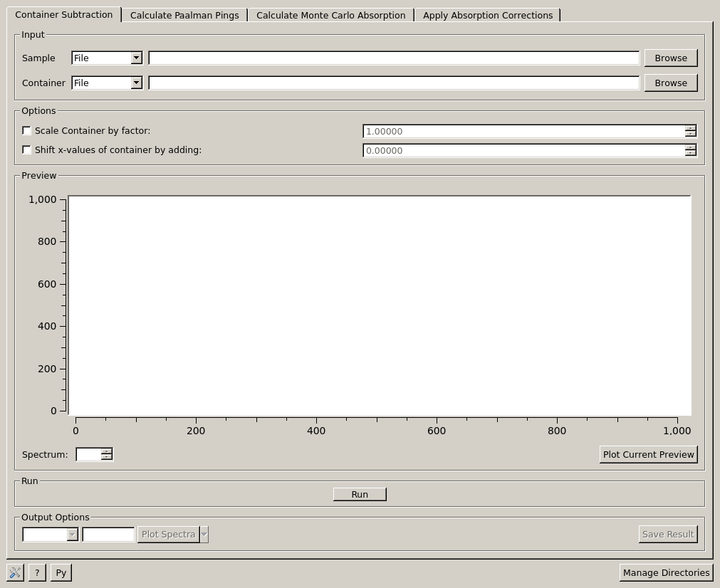Browse for the Sample file
The height and width of the screenshot is (588, 720).
tap(670, 58)
